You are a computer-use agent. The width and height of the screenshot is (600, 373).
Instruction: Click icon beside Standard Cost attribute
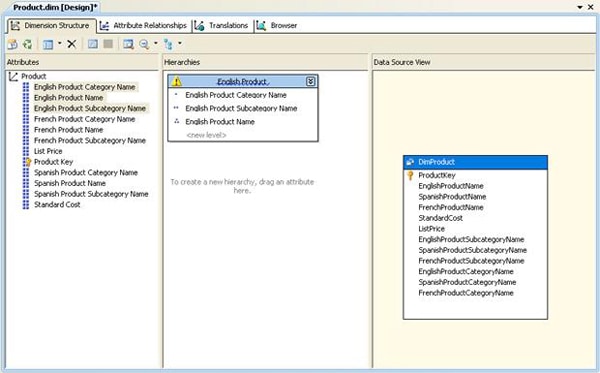click(x=26, y=205)
